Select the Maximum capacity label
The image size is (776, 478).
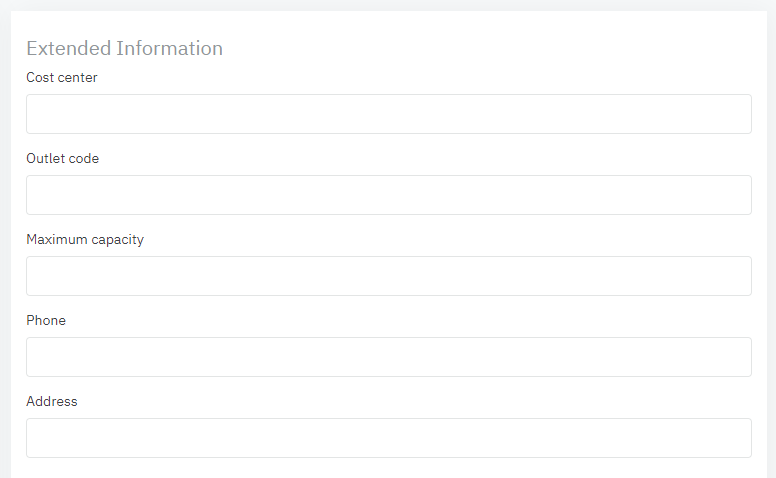85,239
